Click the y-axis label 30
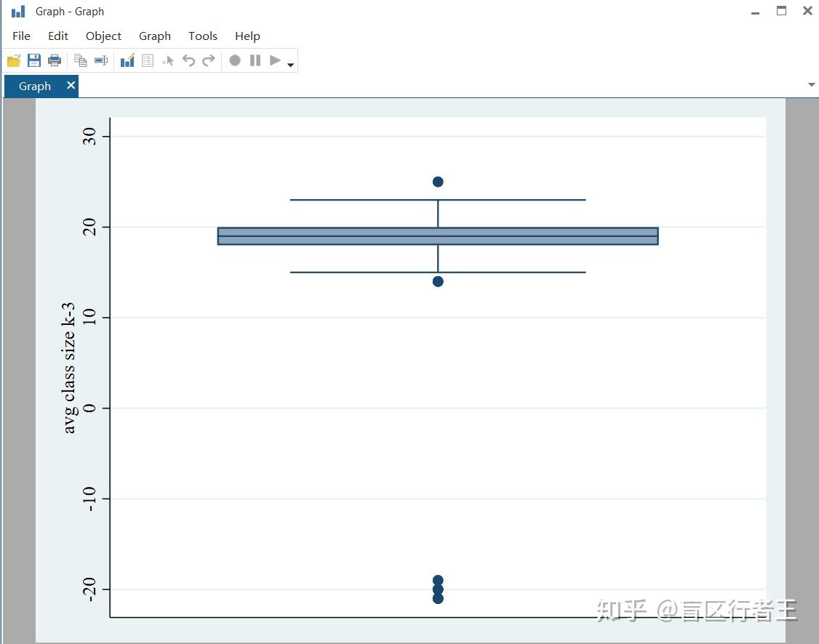 click(89, 136)
